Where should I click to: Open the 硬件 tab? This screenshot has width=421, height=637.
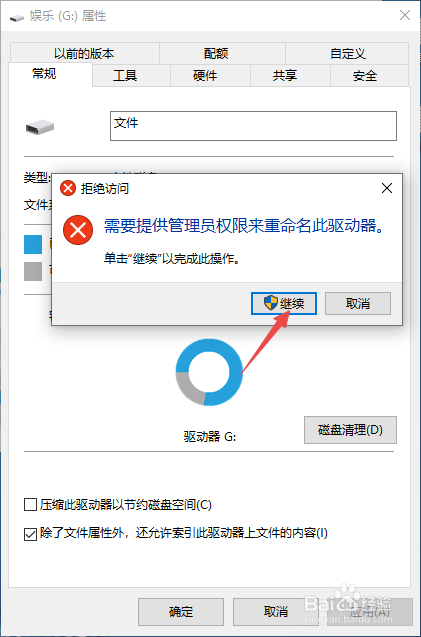click(205, 76)
